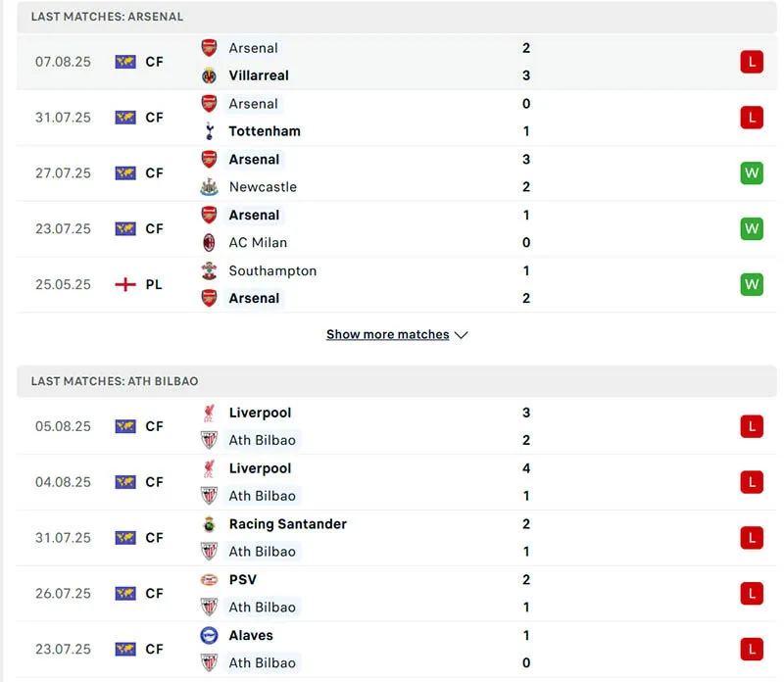784x682 pixels.
Task: Click the England flag for the PL match
Action: pos(127,284)
